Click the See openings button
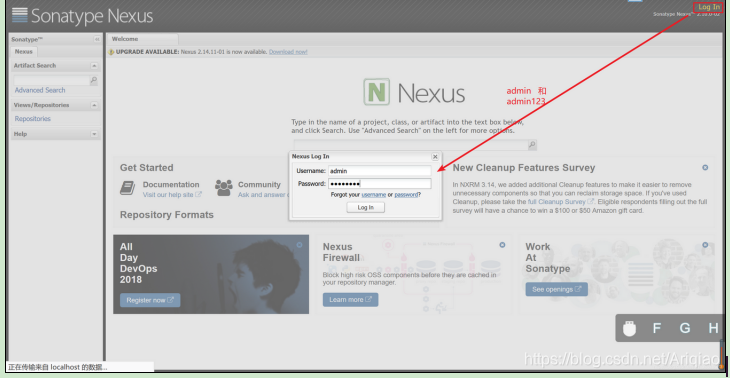The image size is (730, 378). [557, 289]
